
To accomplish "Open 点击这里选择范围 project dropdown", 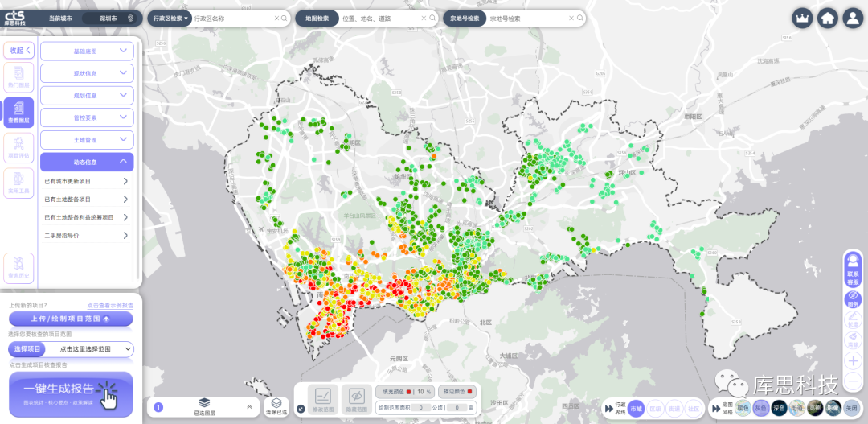I will [x=90, y=349].
